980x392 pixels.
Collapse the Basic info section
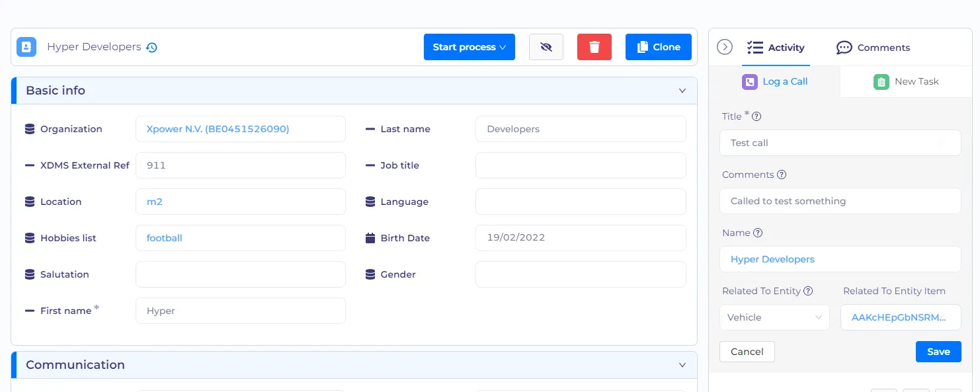click(x=682, y=91)
